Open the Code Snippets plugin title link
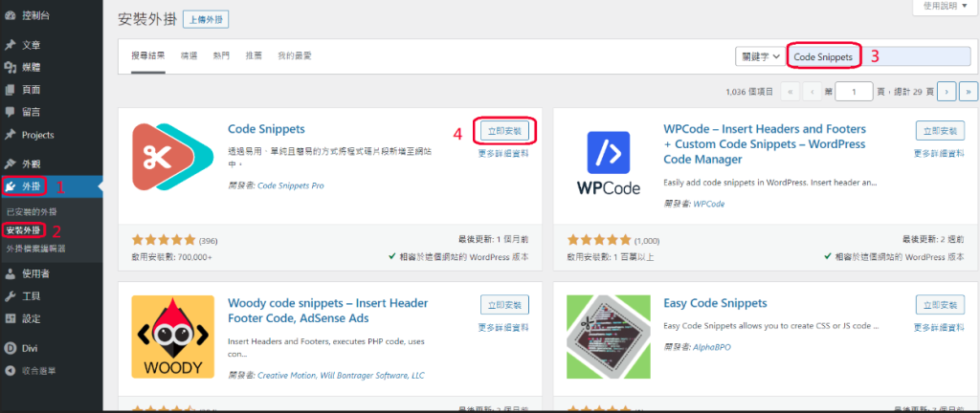This screenshot has height=413, width=980. point(266,129)
